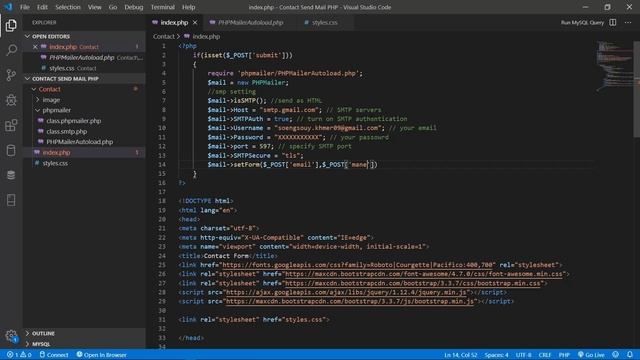Screen dimensions: 640x360
Task: Change language mode via PHP indicator
Action: point(564,355)
